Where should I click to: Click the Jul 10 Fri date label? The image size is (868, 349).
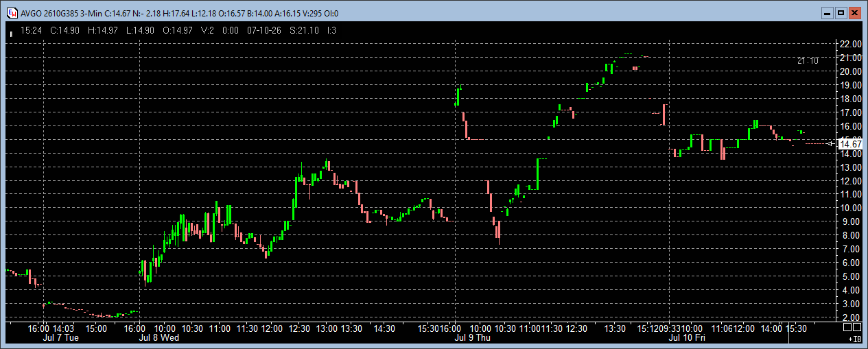688,338
